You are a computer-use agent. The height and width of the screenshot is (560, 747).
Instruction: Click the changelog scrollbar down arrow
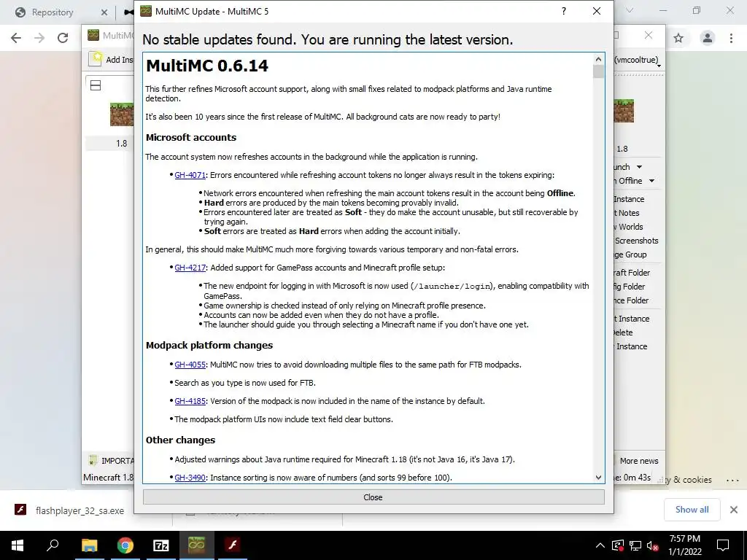tap(598, 477)
